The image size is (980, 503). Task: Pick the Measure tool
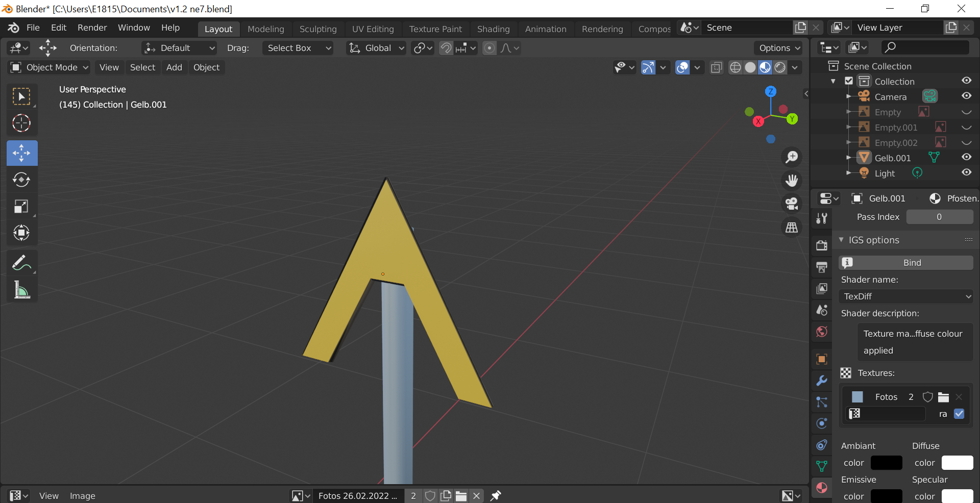[x=21, y=290]
